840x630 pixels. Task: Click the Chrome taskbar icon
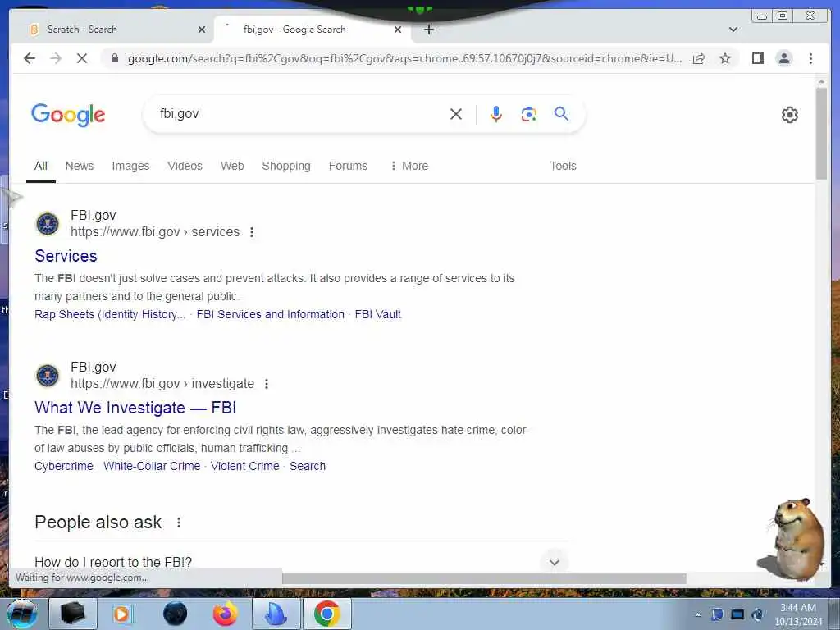326,614
